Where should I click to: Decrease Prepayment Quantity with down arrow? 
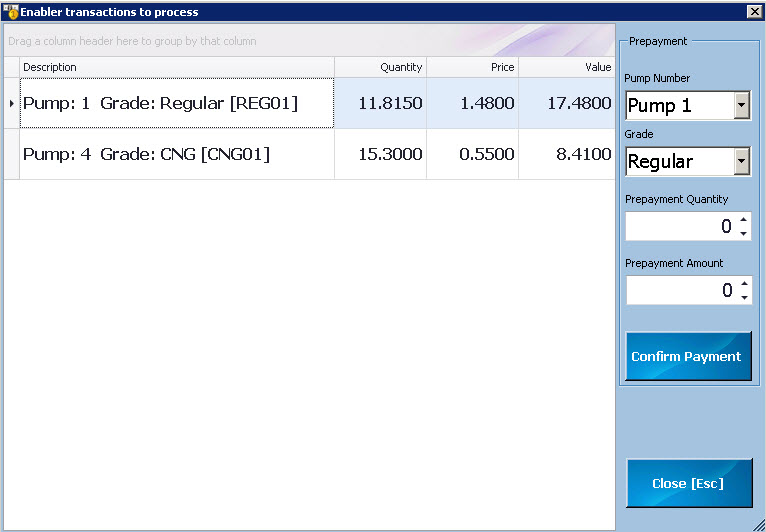[744, 233]
